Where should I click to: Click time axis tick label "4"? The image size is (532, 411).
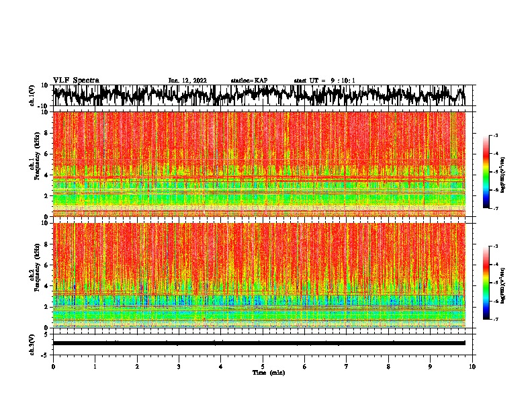(221, 367)
